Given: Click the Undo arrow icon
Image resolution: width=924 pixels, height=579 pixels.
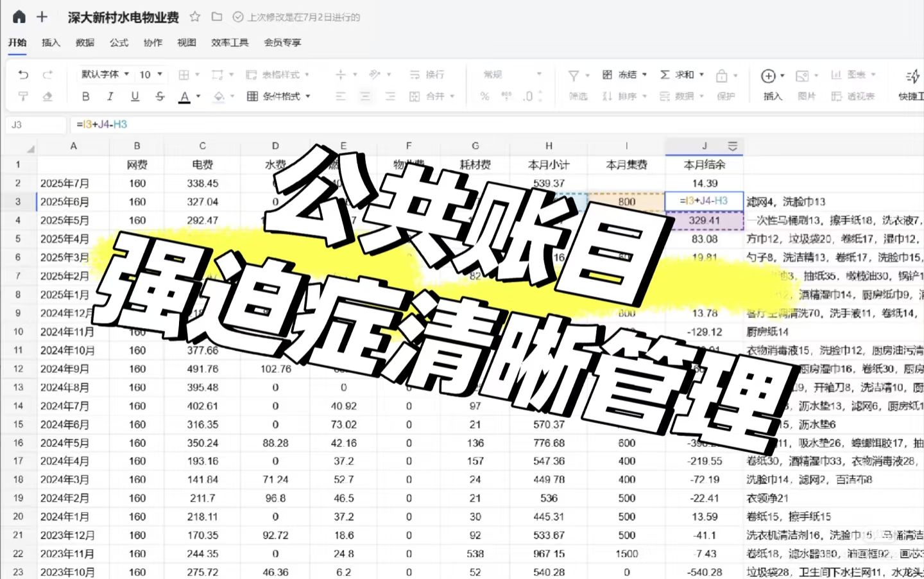Looking at the screenshot, I should pos(23,75).
